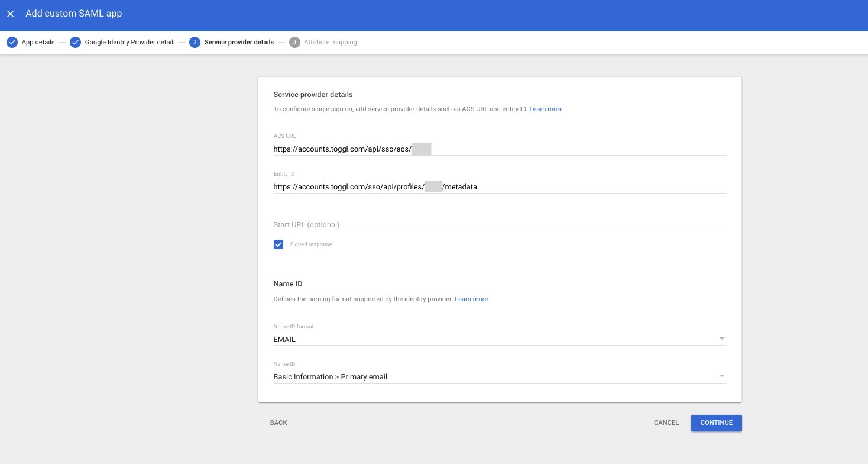Click the App details checkmark icon
Screen dimensions: 868x464
12,42
